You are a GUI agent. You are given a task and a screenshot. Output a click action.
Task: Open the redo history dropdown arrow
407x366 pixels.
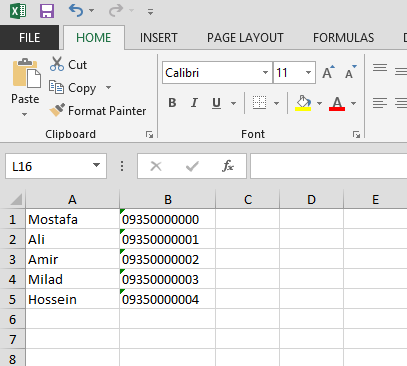[131, 11]
